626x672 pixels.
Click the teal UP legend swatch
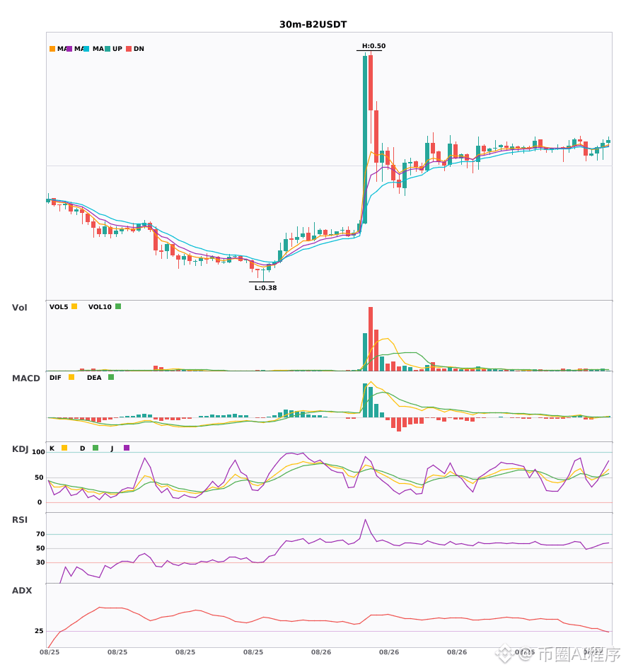(x=108, y=49)
